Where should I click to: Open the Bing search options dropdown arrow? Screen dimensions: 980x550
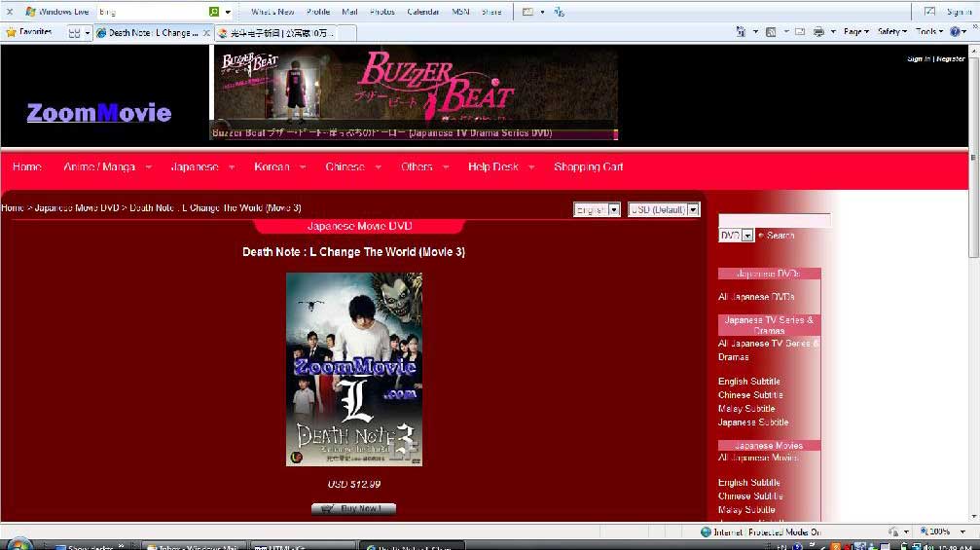(x=228, y=12)
